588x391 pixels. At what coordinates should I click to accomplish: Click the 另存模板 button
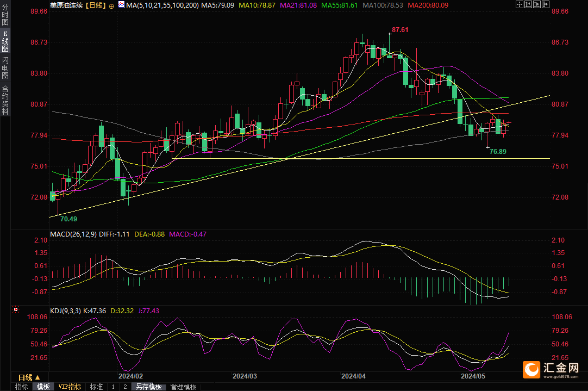(x=149, y=387)
